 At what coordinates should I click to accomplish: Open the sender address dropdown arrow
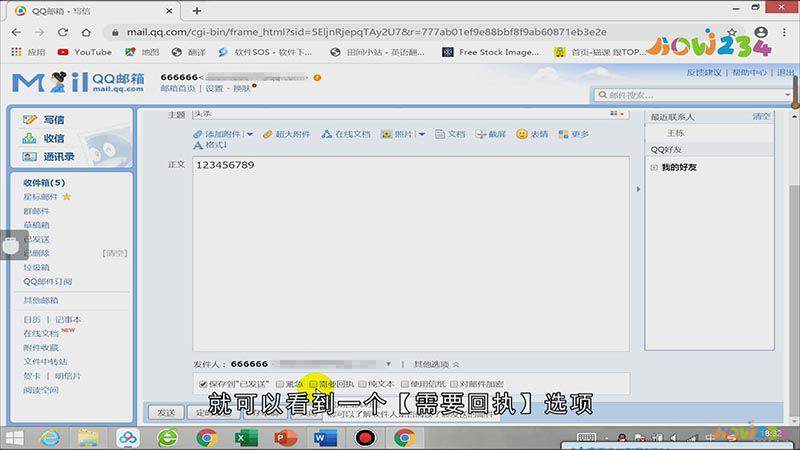pyautogui.click(x=388, y=364)
